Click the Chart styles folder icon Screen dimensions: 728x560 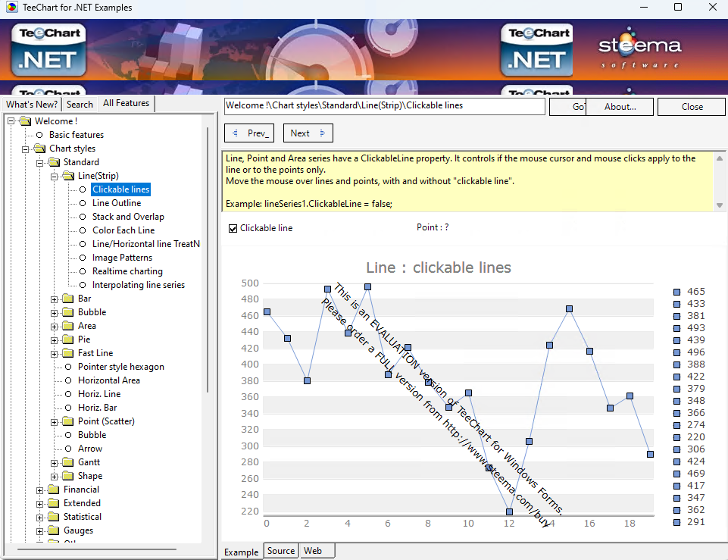coord(40,149)
